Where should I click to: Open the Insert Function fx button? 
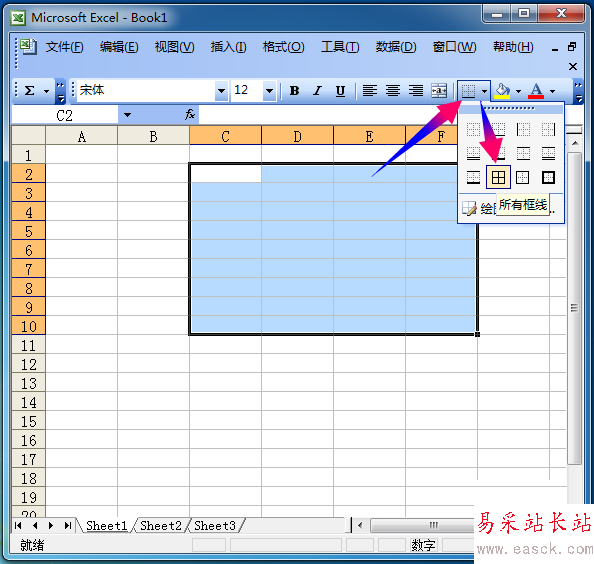tap(190, 114)
